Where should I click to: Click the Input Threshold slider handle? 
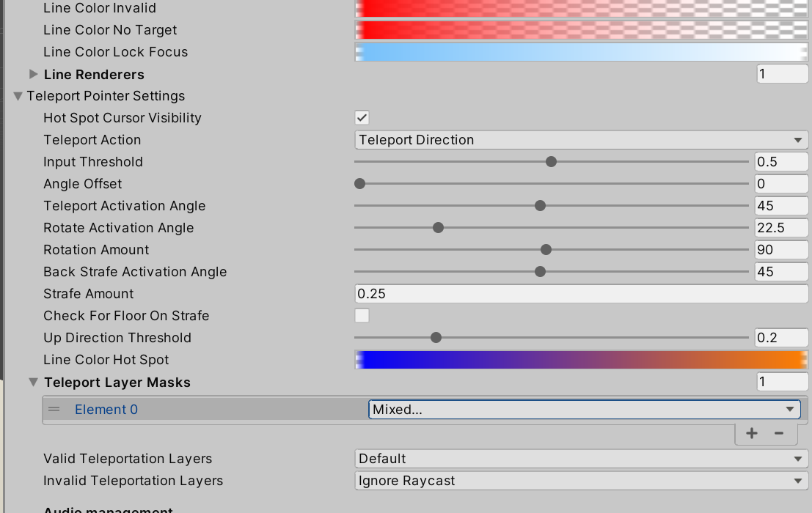point(552,161)
